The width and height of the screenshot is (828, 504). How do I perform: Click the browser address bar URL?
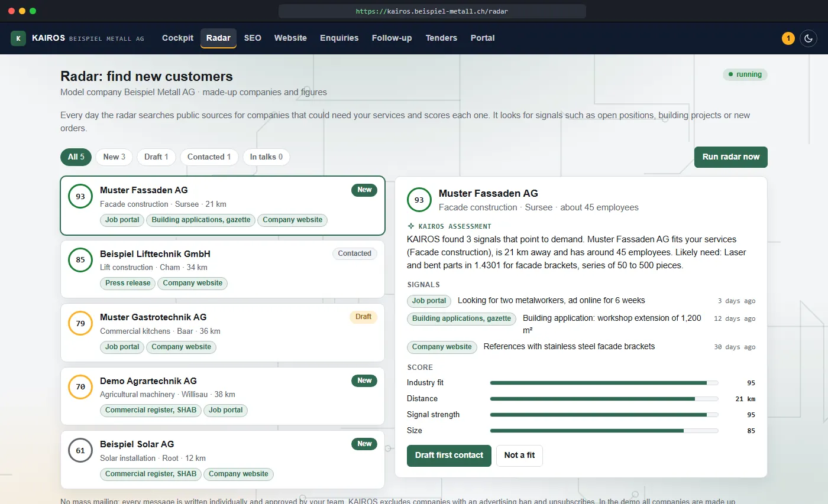432,11
